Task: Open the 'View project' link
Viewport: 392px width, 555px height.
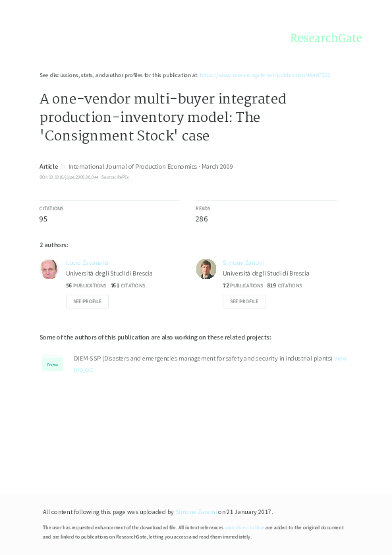Action: [341, 358]
